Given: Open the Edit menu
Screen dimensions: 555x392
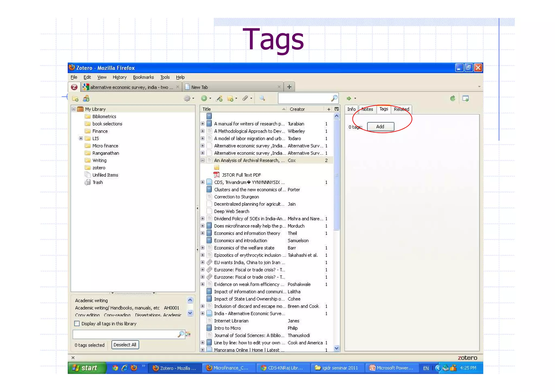Looking at the screenshot, I should pos(87,77).
